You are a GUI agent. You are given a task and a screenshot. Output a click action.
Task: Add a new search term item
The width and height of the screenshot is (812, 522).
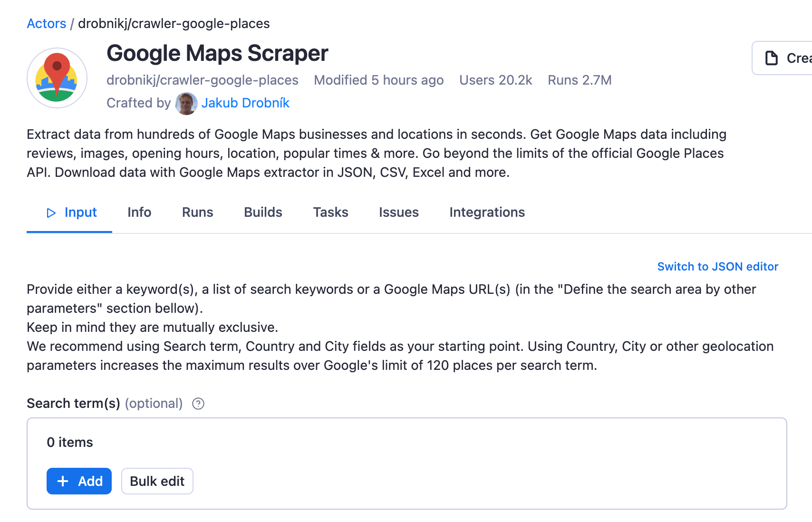point(79,481)
